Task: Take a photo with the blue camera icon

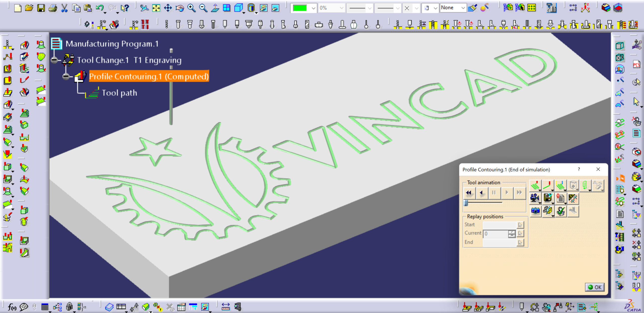Action: coord(535,211)
